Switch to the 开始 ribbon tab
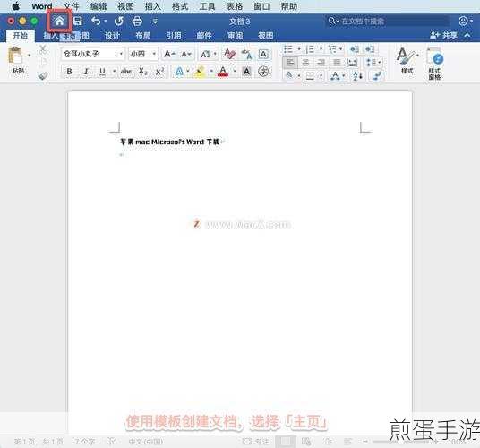The image size is (480, 448). pyautogui.click(x=21, y=36)
